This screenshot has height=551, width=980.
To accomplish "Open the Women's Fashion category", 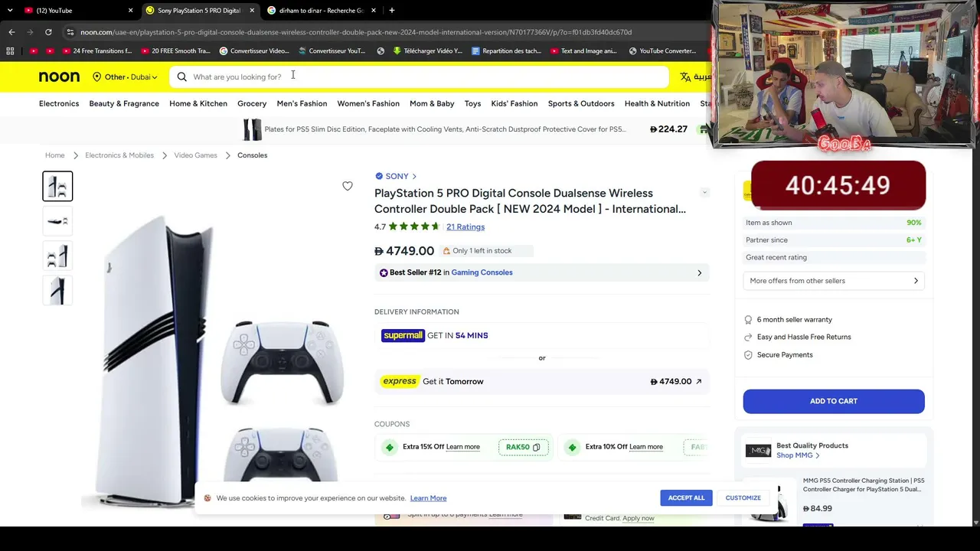I will (368, 103).
